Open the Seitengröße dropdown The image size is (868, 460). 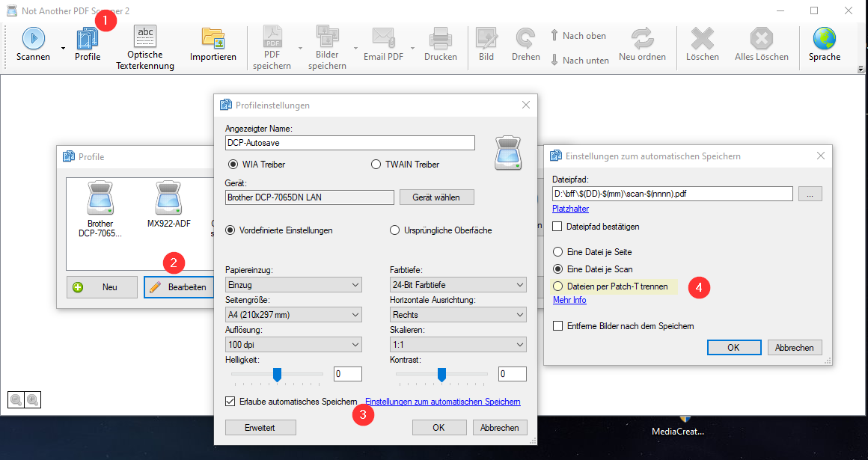[x=293, y=314]
